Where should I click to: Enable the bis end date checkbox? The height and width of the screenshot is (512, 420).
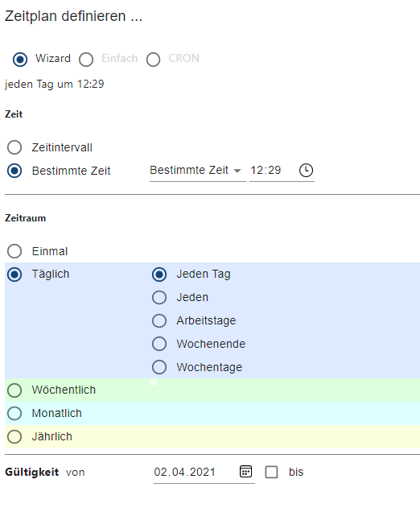click(271, 472)
